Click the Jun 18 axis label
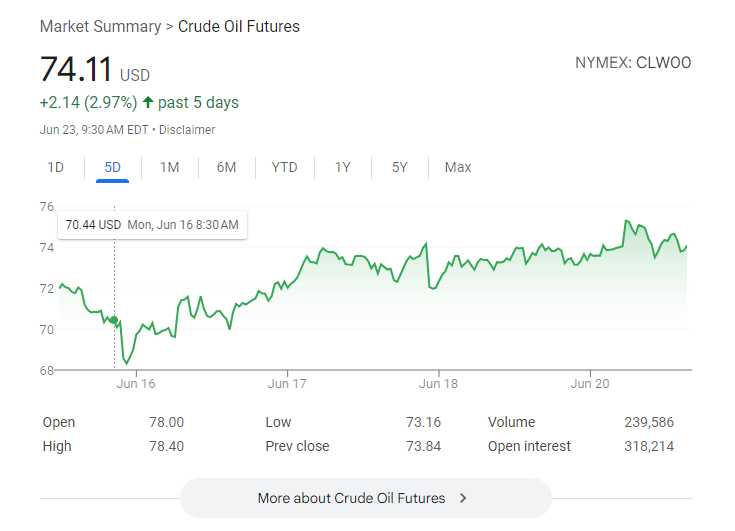The width and height of the screenshot is (735, 531). click(438, 384)
